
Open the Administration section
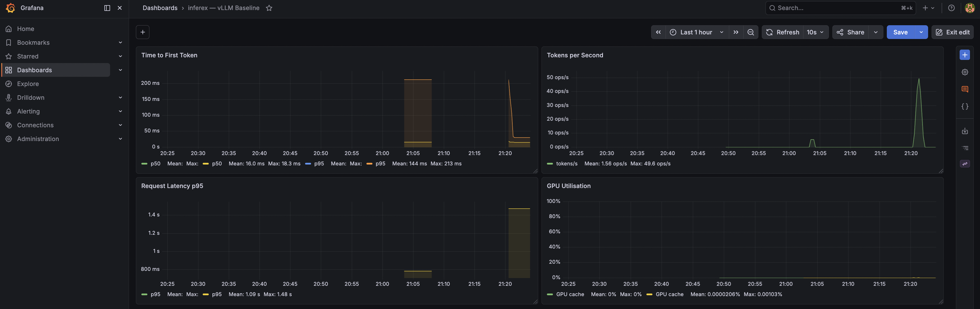38,139
